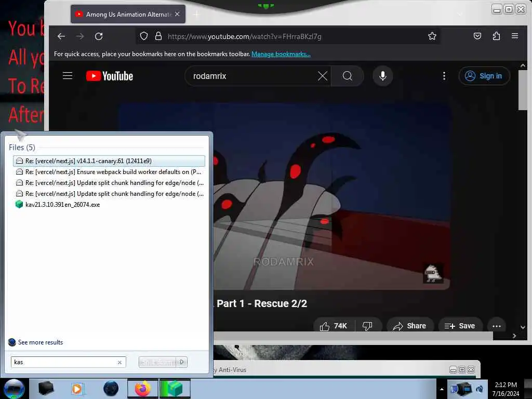This screenshot has width=532, height=399.
Task: Select the Among Us Animation tab
Action: (128, 14)
